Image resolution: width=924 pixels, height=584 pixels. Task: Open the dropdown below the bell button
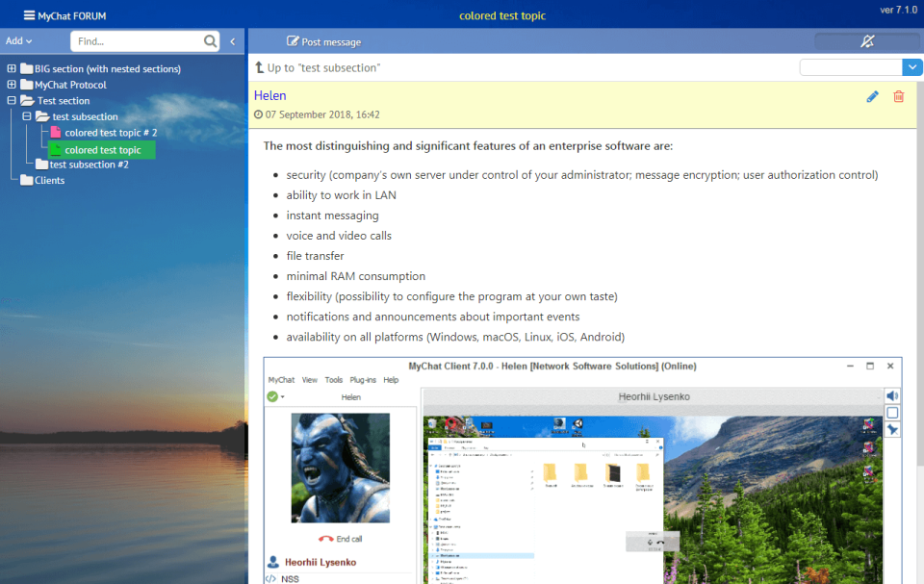tap(911, 67)
